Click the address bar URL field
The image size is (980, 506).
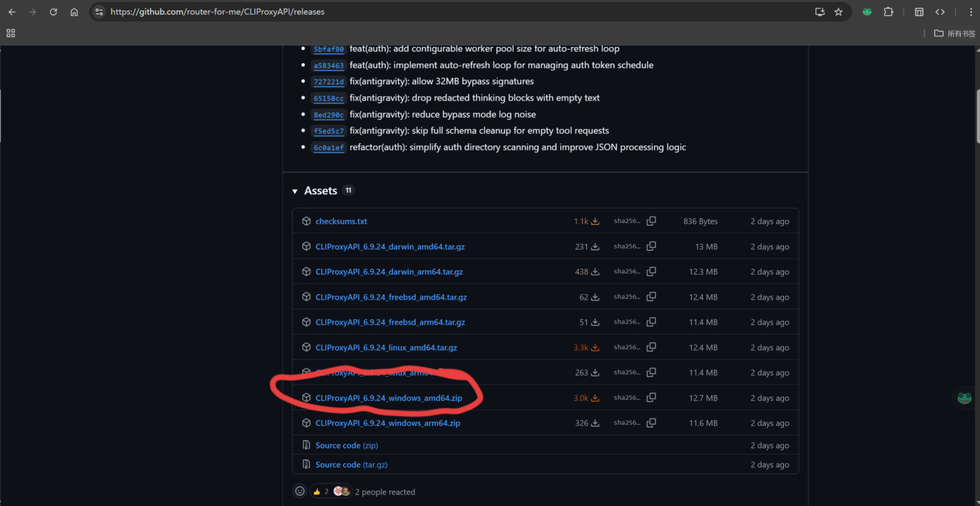click(x=450, y=12)
